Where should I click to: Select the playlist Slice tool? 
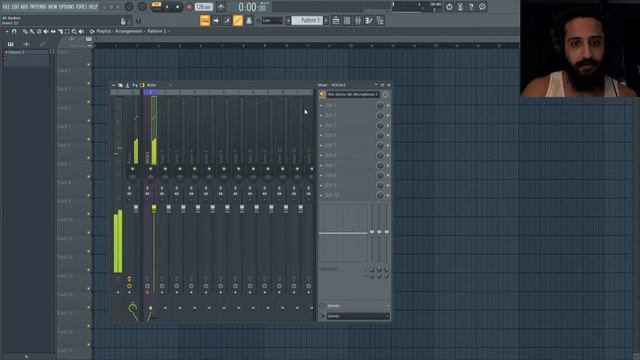point(60,31)
